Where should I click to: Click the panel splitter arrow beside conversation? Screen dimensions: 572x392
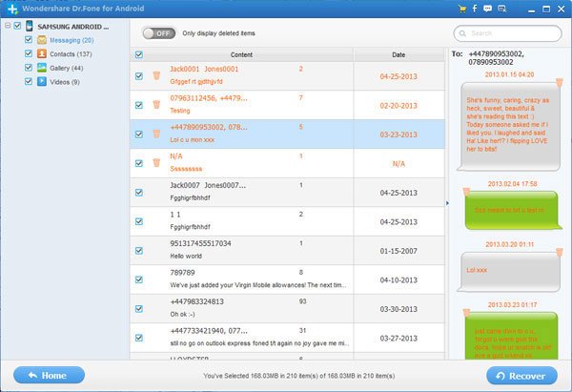click(446, 203)
